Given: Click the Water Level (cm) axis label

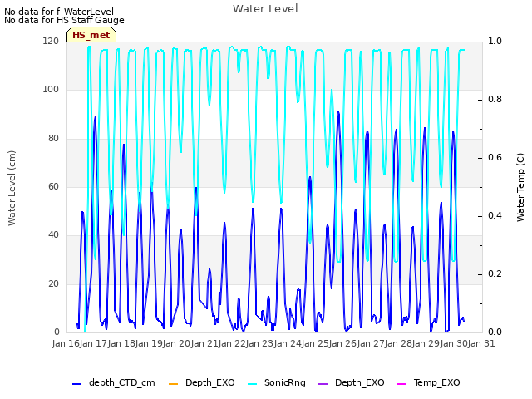Looking at the screenshot, I should click(12, 189).
